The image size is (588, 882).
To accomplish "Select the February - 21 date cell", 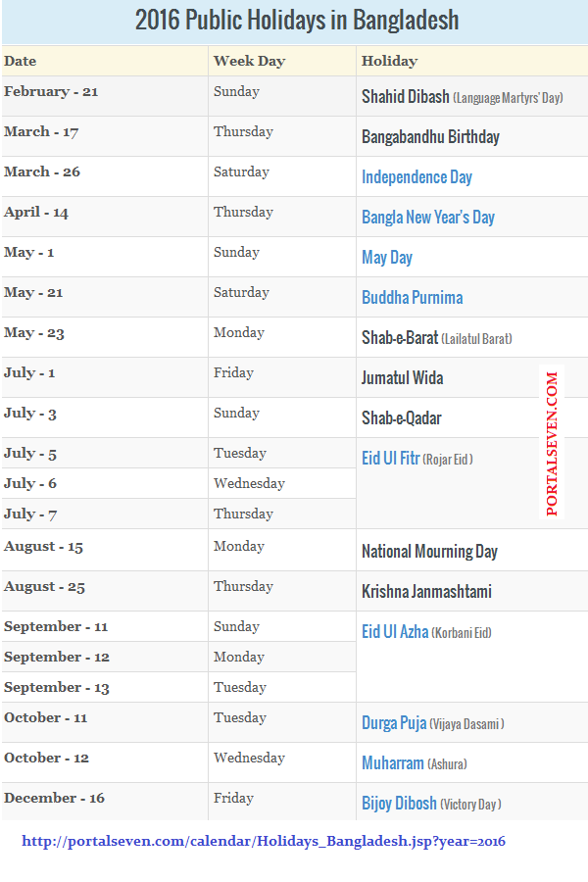I will (x=51, y=91).
